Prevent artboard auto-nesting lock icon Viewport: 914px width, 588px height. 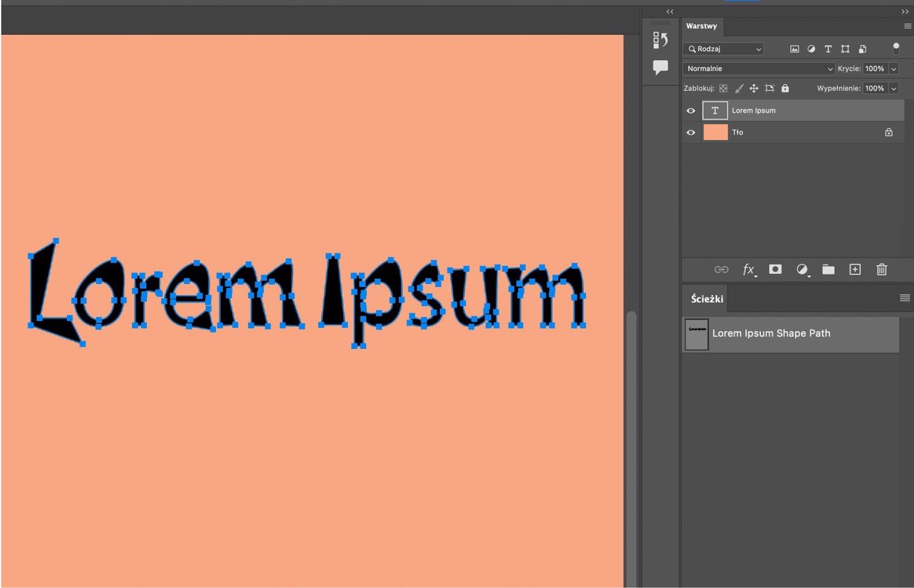coord(770,88)
